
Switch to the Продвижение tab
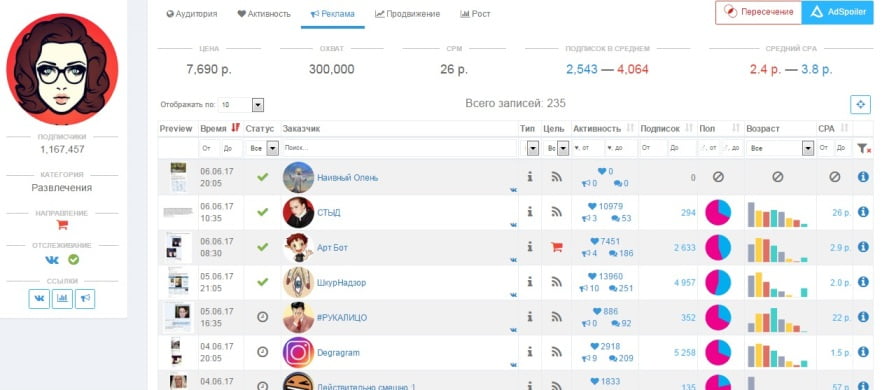[407, 14]
